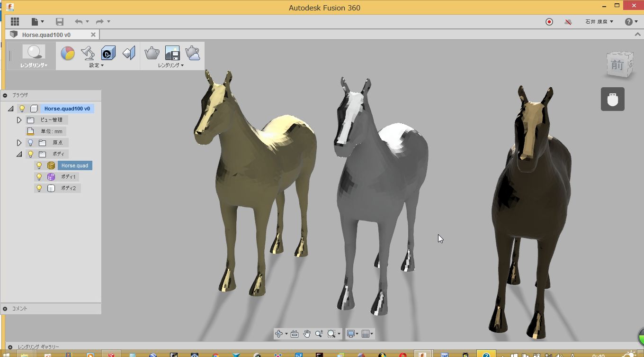644x357 pixels.
Task: Click the Fusion 360 taskbar button
Action: click(x=422, y=354)
